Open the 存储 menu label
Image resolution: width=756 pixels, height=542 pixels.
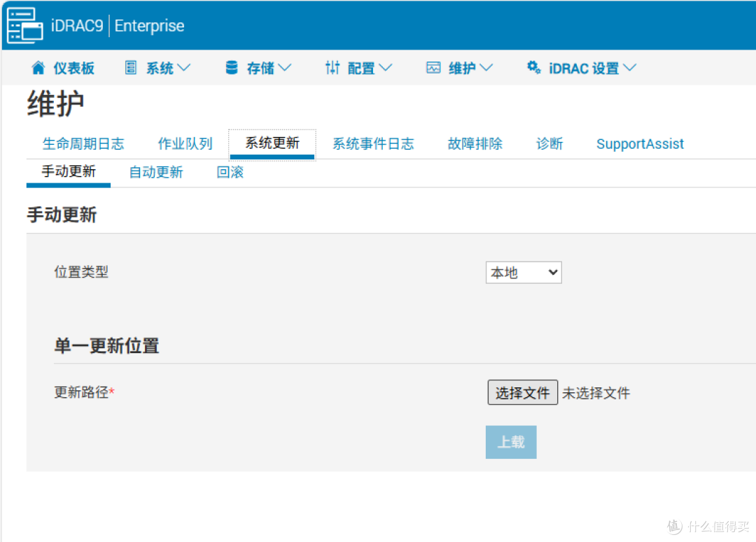260,69
